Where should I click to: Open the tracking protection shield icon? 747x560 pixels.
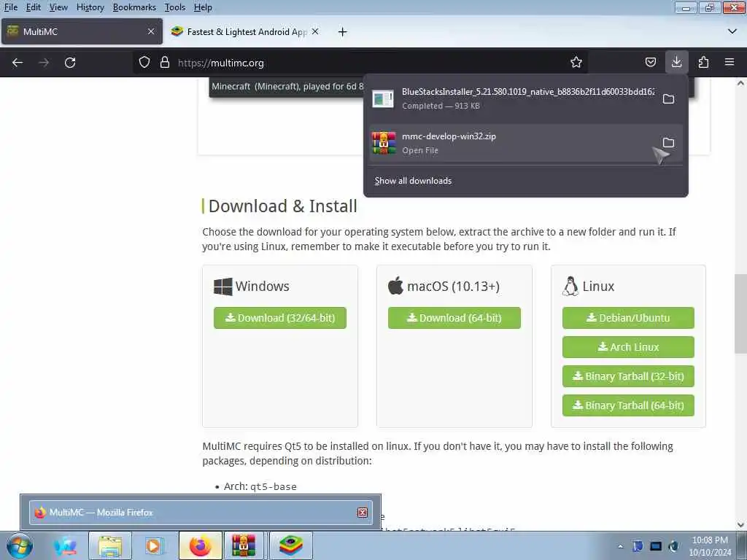[x=144, y=63]
